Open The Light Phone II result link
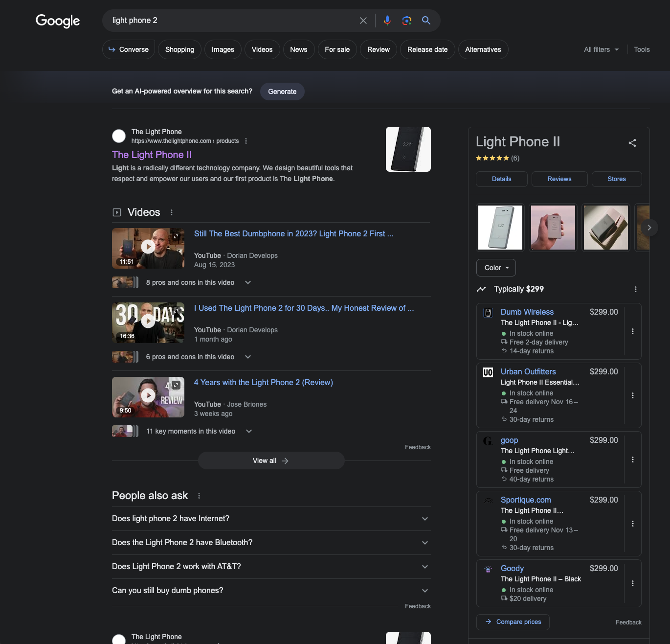 click(x=152, y=155)
